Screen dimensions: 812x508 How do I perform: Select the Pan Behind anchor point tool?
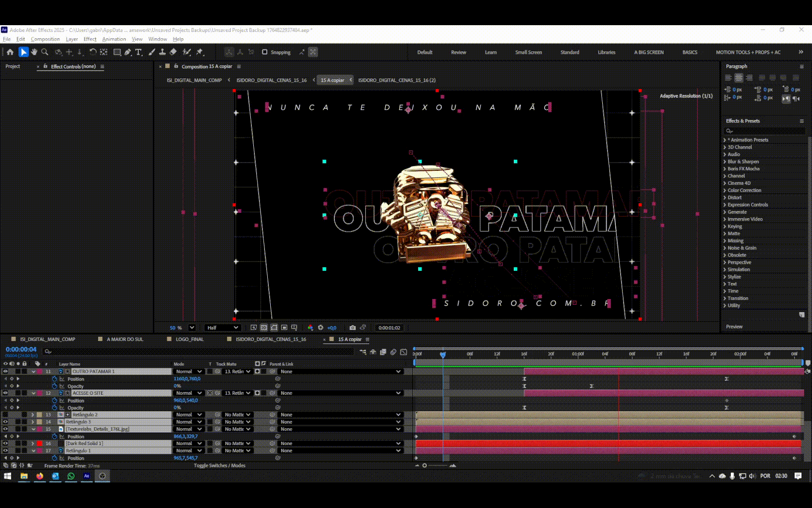coord(103,52)
